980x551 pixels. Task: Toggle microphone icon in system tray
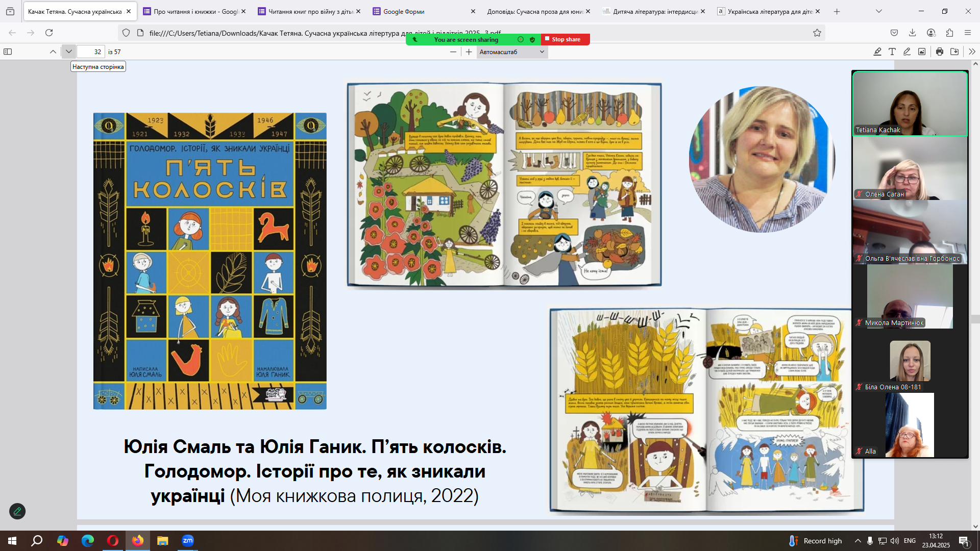(x=870, y=541)
